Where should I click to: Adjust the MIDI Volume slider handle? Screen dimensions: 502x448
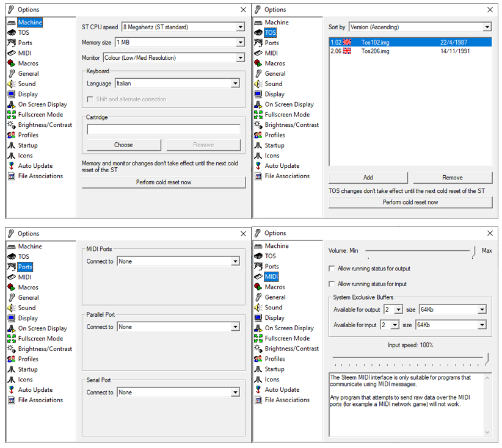pyautogui.click(x=473, y=252)
